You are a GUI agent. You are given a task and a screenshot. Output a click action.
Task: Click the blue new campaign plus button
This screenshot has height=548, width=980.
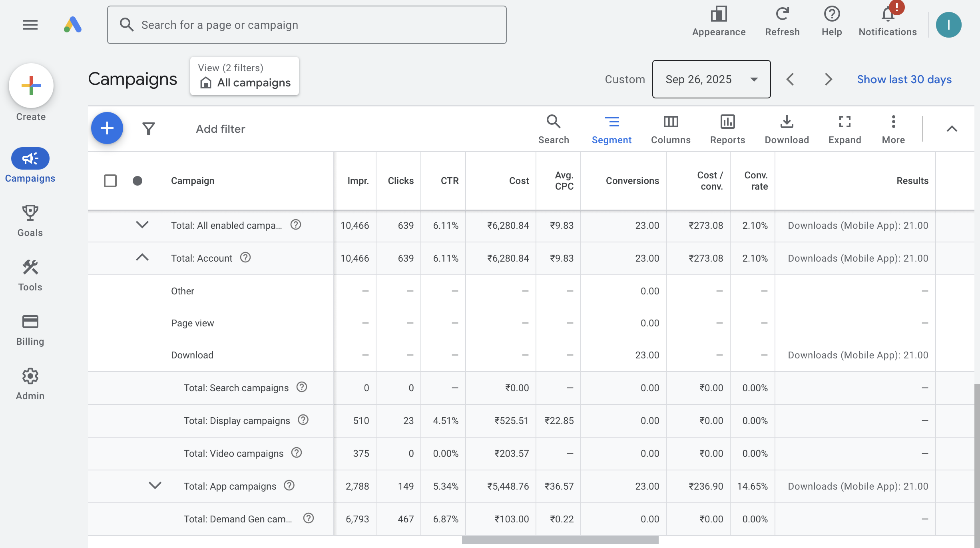point(107,128)
